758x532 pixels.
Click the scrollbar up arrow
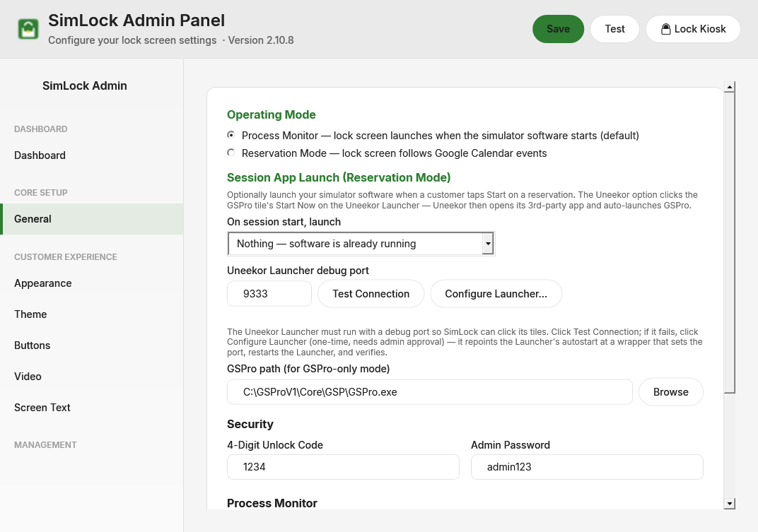[730, 87]
